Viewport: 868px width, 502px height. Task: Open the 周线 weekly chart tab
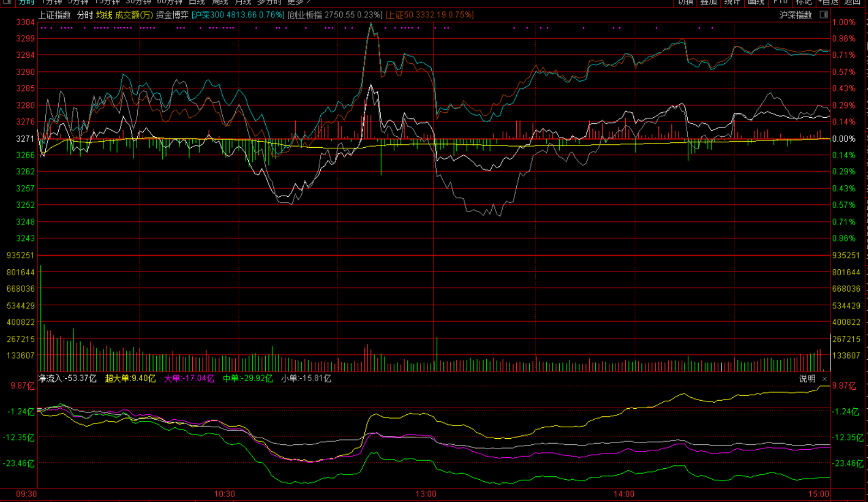coord(219,2)
